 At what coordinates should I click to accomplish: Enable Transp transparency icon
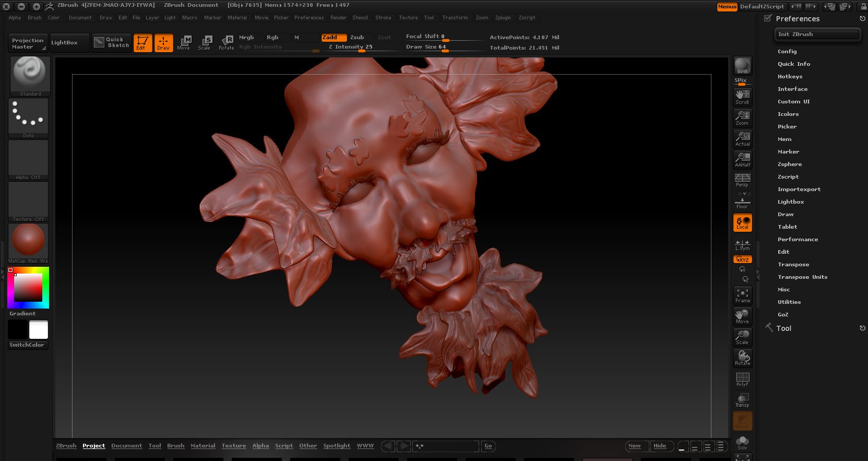pyautogui.click(x=742, y=400)
